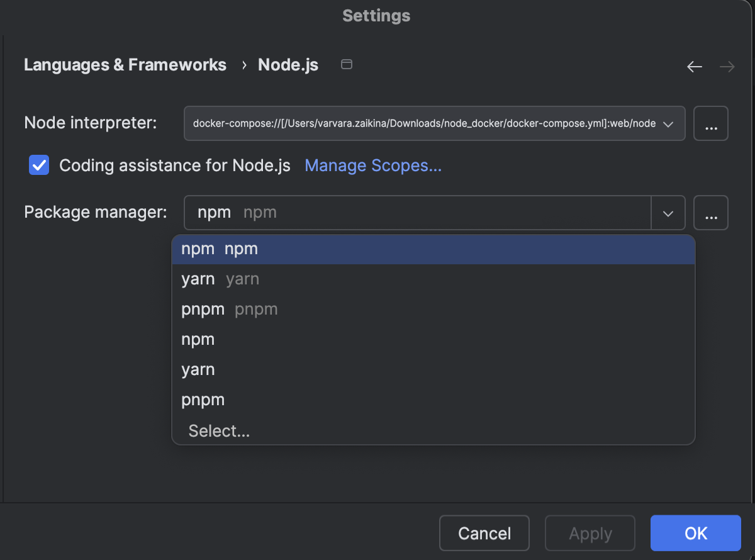Confirm settings with OK
Screen dimensions: 755x560
(695, 533)
